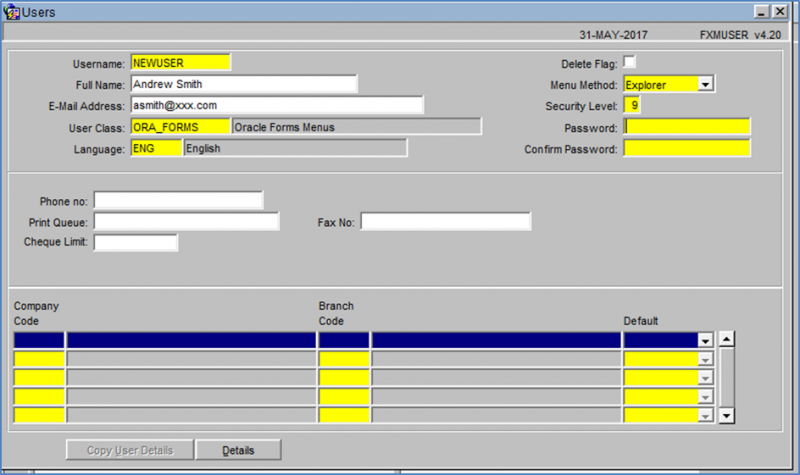The height and width of the screenshot is (475, 800).
Task: Click into the Confirm Password field
Action: [x=687, y=148]
